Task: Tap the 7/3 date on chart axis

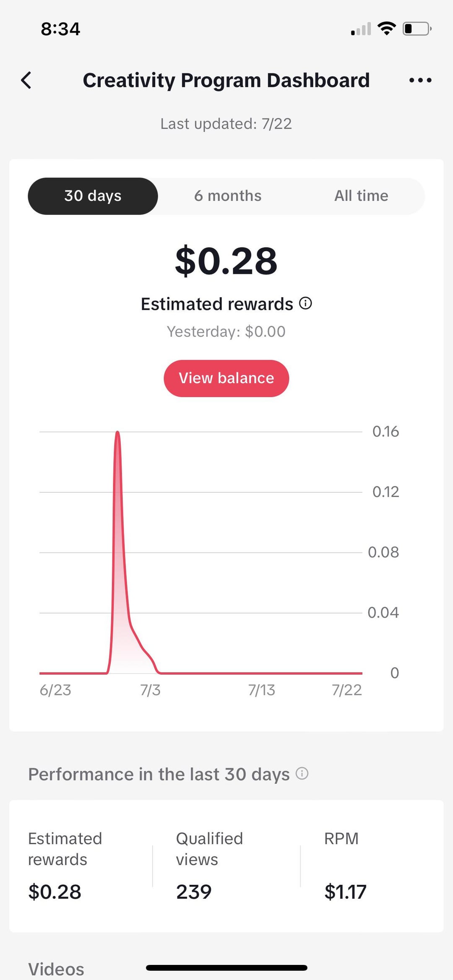Action: (150, 690)
